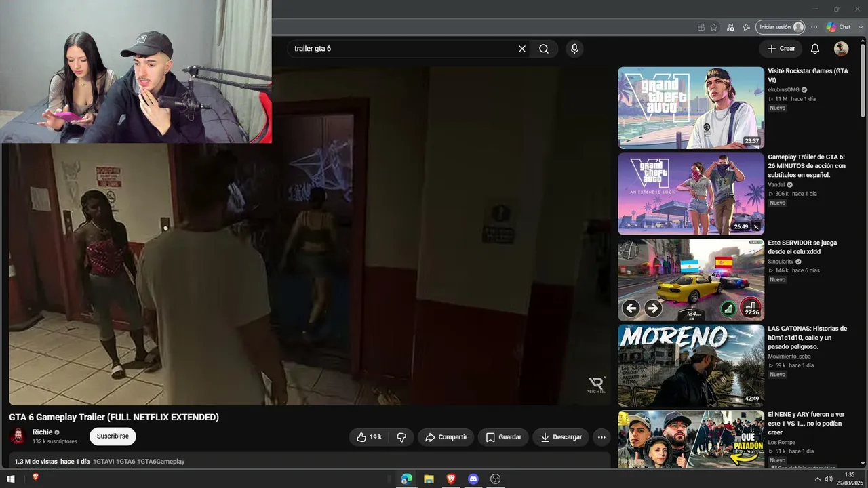Click the '1.3 M de vistas hace 1 día' text
Screen dimensions: 868x488
(x=52, y=462)
